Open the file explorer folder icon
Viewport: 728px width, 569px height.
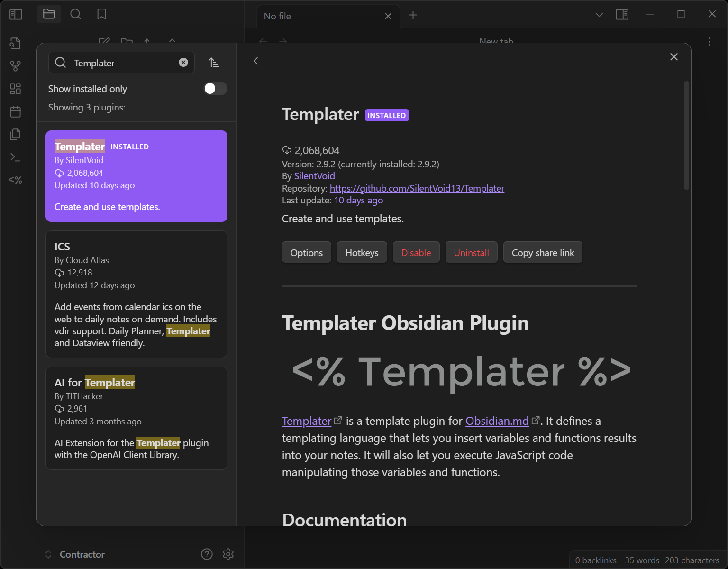click(49, 14)
